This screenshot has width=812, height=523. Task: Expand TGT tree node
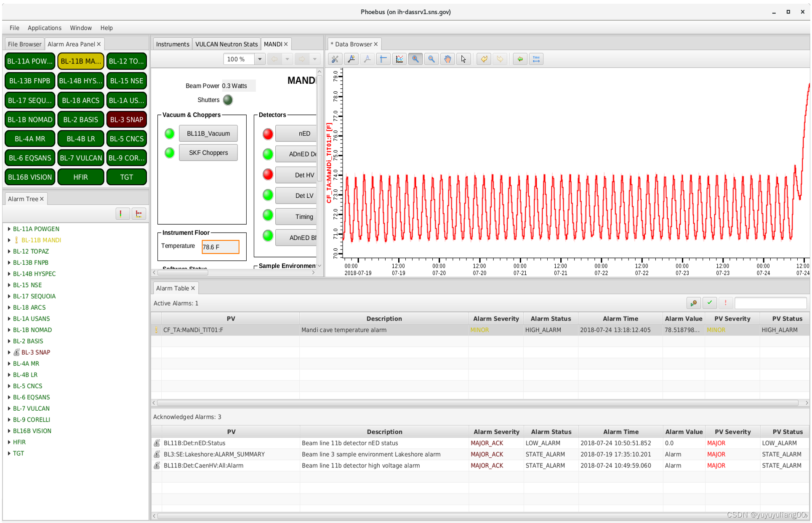pyautogui.click(x=9, y=454)
